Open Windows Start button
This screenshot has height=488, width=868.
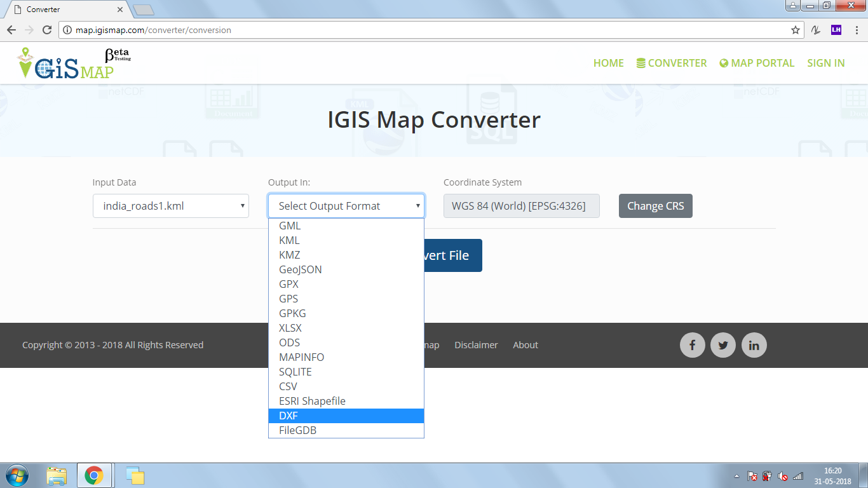pyautogui.click(x=17, y=475)
